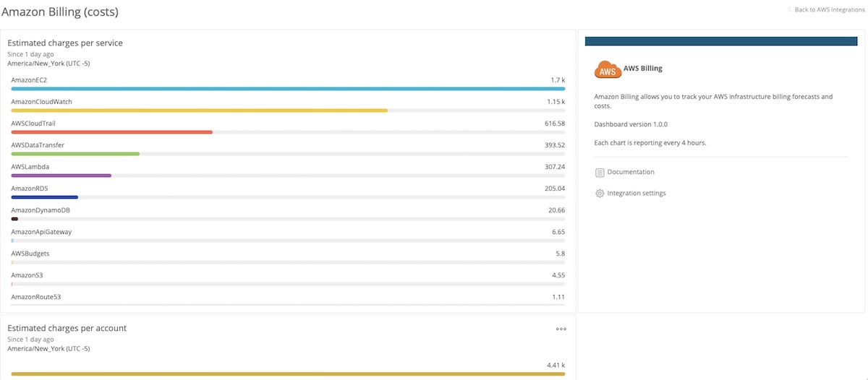Click Dashboard version 1.0.0 text
Viewport: 868px width, 380px height.
click(631, 124)
